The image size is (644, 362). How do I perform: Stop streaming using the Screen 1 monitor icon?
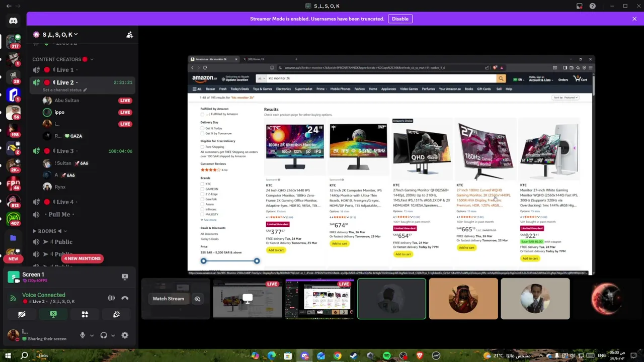[125, 277]
